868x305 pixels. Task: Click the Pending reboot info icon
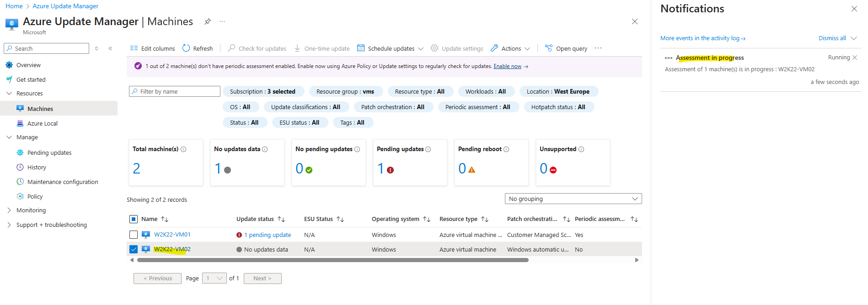pyautogui.click(x=506, y=149)
